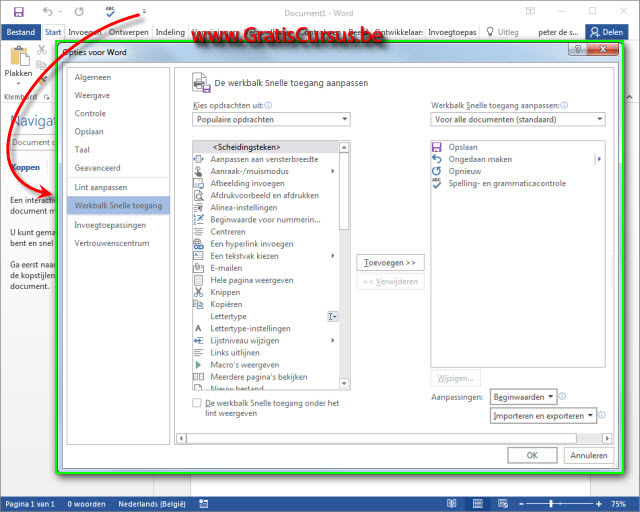Click zoom out minus button in status bar
This screenshot has width=640, height=512.
pos(521,504)
